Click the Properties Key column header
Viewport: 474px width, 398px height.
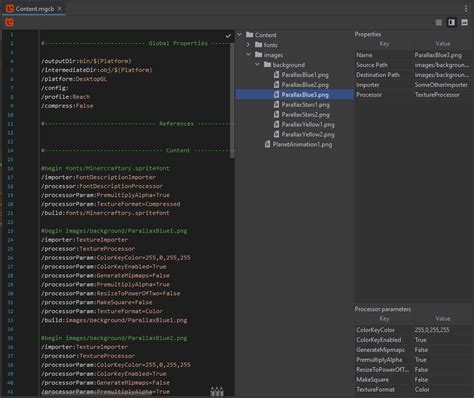(x=384, y=44)
